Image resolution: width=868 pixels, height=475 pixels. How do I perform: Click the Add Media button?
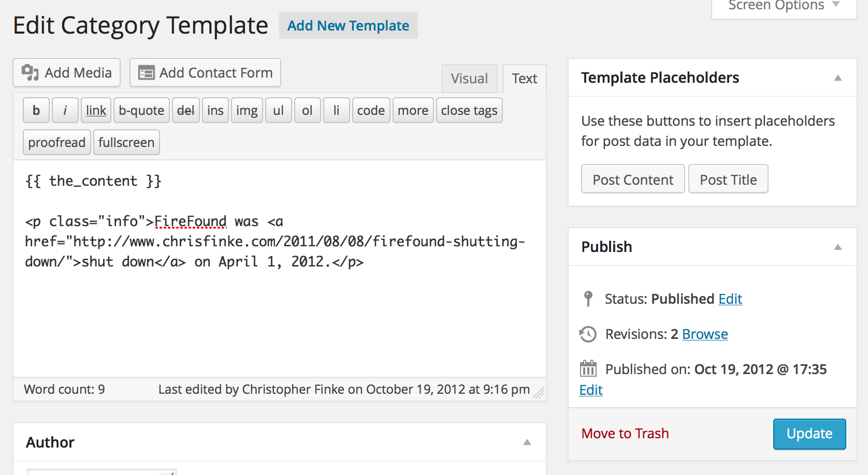[x=66, y=72]
